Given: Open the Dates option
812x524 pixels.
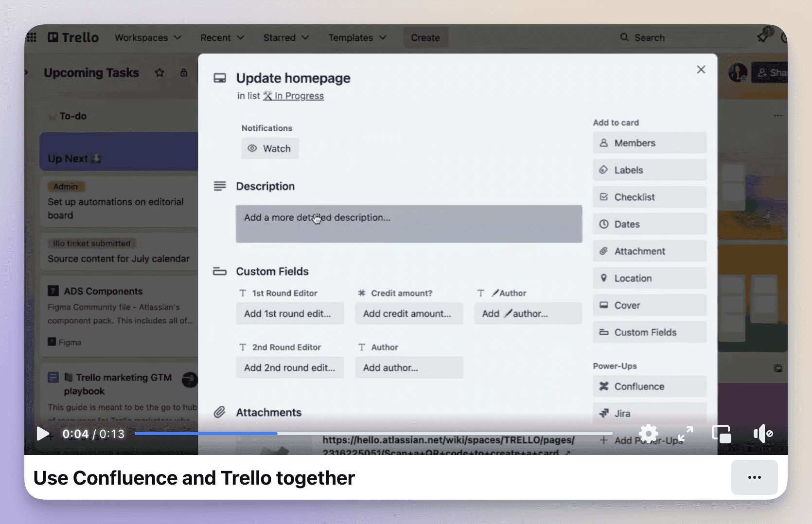Looking at the screenshot, I should point(650,224).
